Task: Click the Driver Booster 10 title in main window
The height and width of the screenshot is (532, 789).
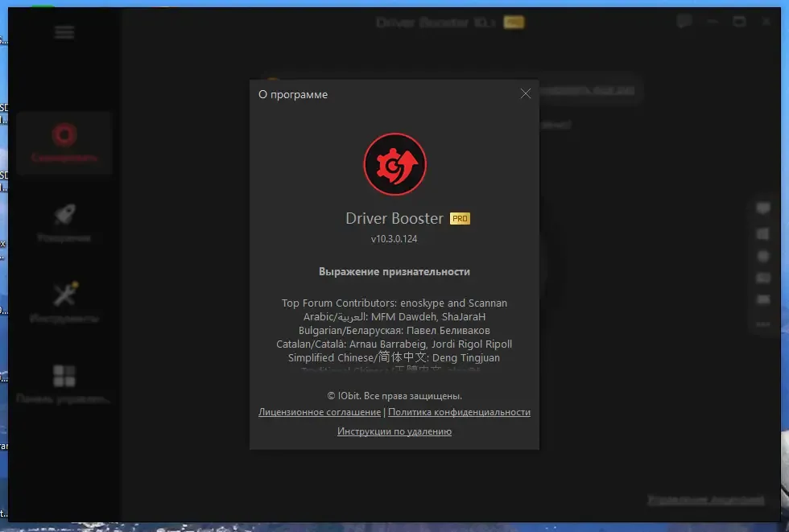Action: [436, 22]
